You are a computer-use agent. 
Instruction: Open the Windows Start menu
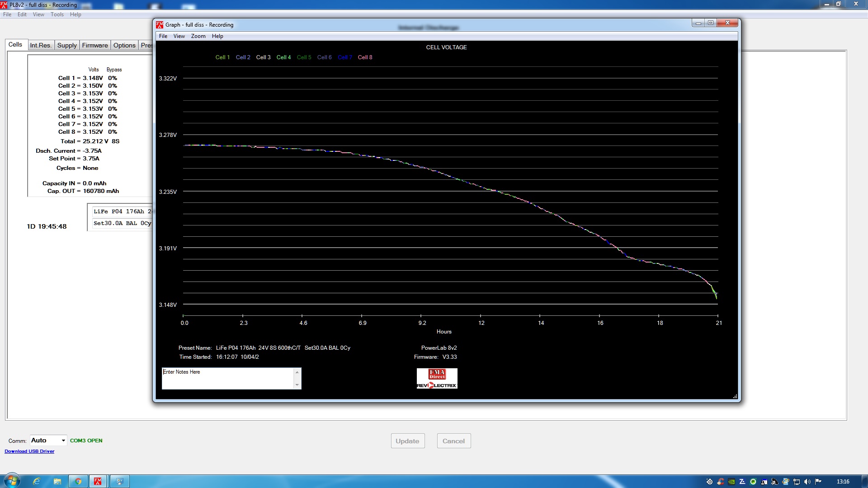(x=12, y=481)
